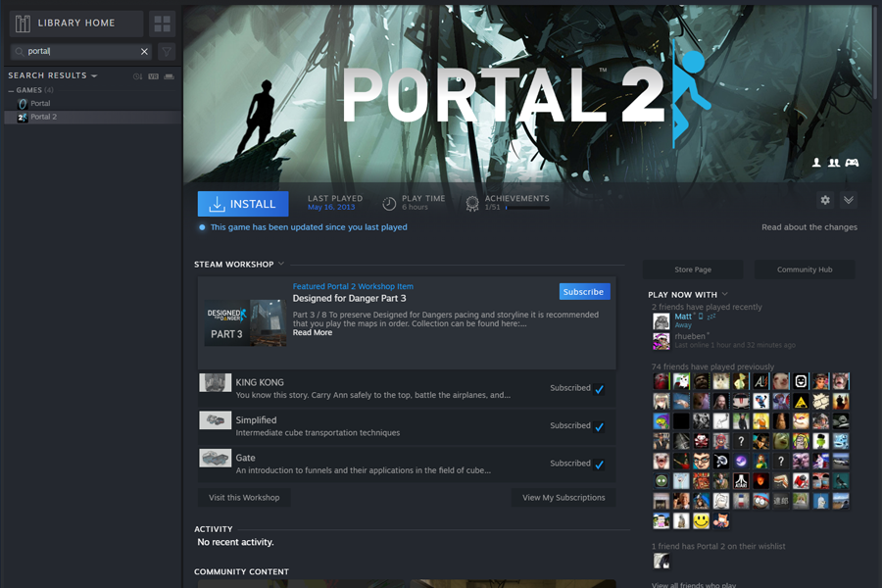Uncheck Subscribed for KING KONG
This screenshot has height=588, width=882.
pos(600,389)
